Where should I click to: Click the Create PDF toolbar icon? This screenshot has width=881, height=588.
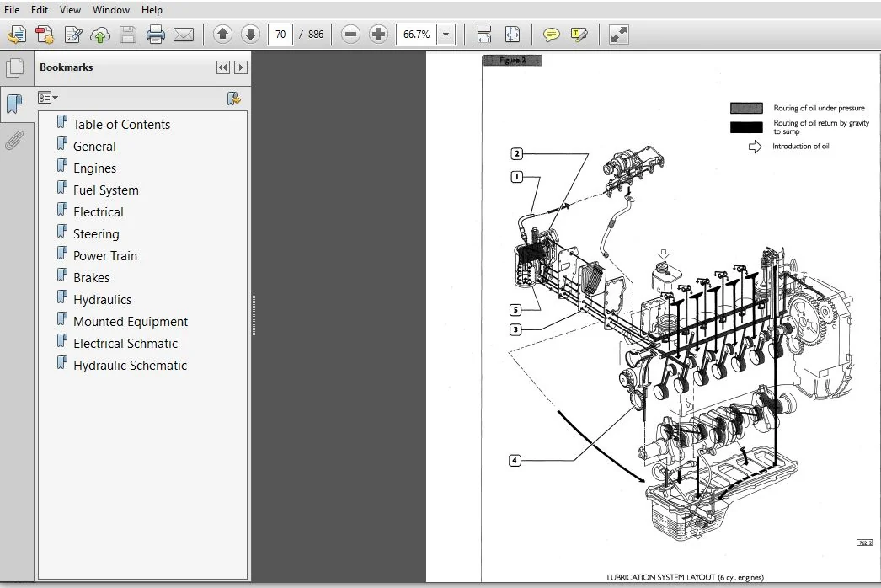pyautogui.click(x=45, y=35)
